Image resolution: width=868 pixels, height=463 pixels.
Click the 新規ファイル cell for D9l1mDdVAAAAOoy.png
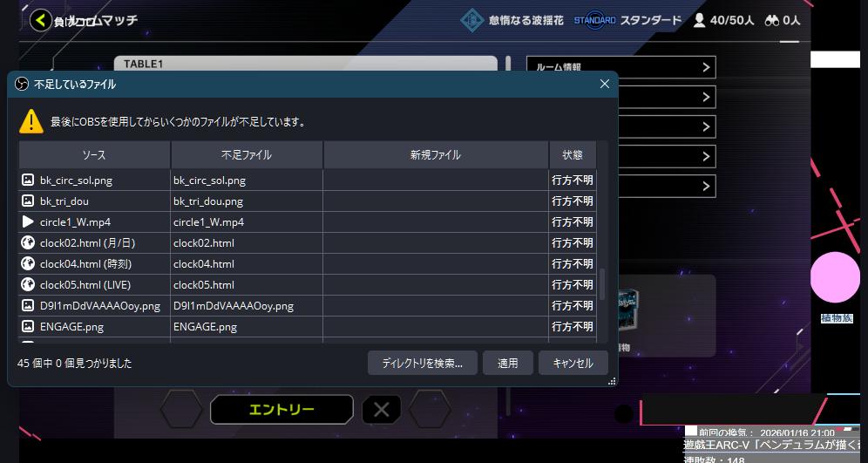click(x=436, y=306)
